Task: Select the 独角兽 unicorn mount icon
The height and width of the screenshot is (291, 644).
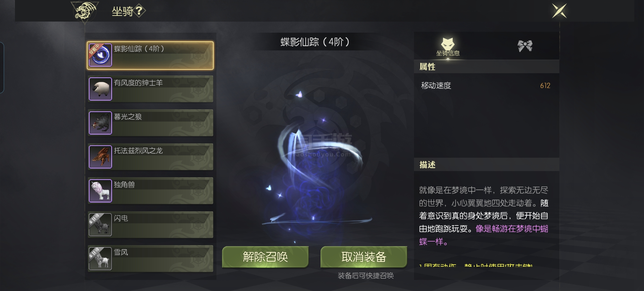Action: (100, 191)
